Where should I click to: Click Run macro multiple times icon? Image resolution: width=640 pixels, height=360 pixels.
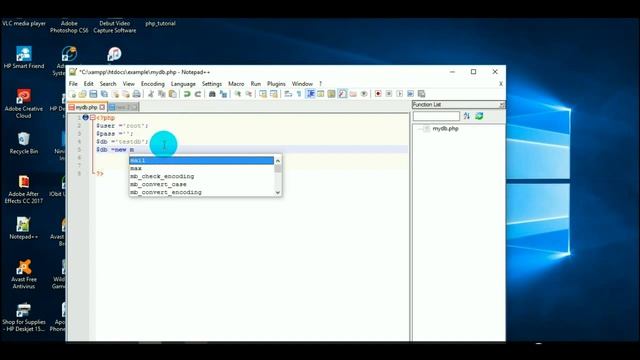(x=411, y=94)
